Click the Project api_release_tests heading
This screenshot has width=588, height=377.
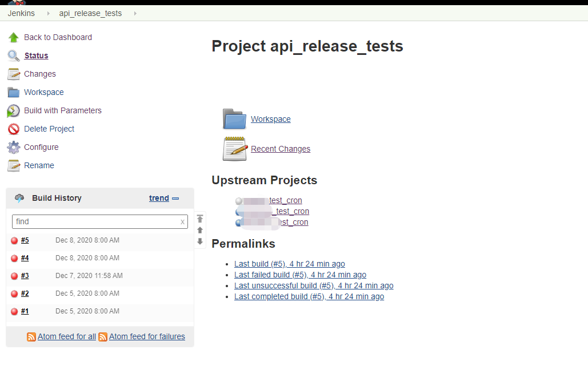coord(307,46)
